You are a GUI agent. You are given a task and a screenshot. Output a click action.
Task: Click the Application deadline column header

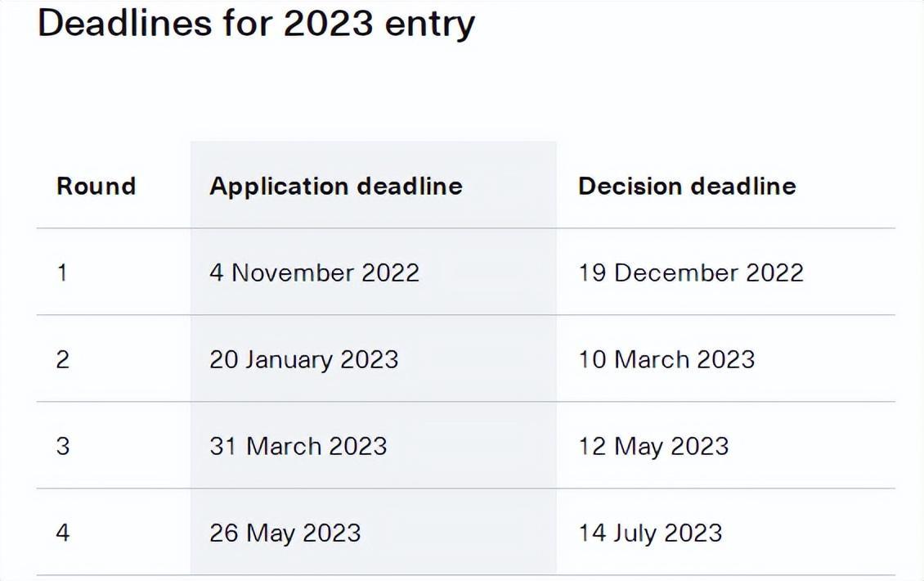pyautogui.click(x=336, y=187)
